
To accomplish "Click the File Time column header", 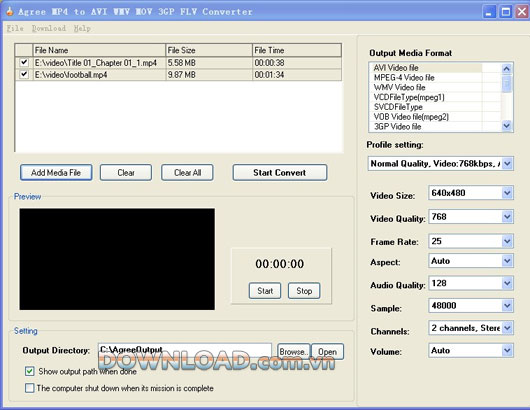I will pyautogui.click(x=297, y=50).
